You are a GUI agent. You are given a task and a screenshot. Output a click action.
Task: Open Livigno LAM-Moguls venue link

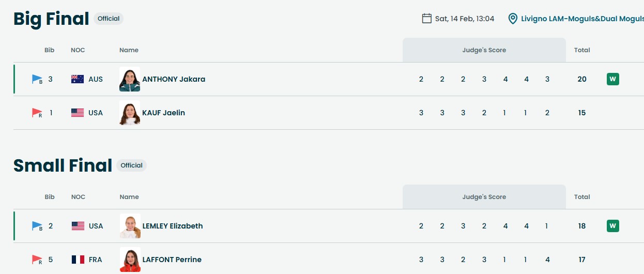pos(582,19)
